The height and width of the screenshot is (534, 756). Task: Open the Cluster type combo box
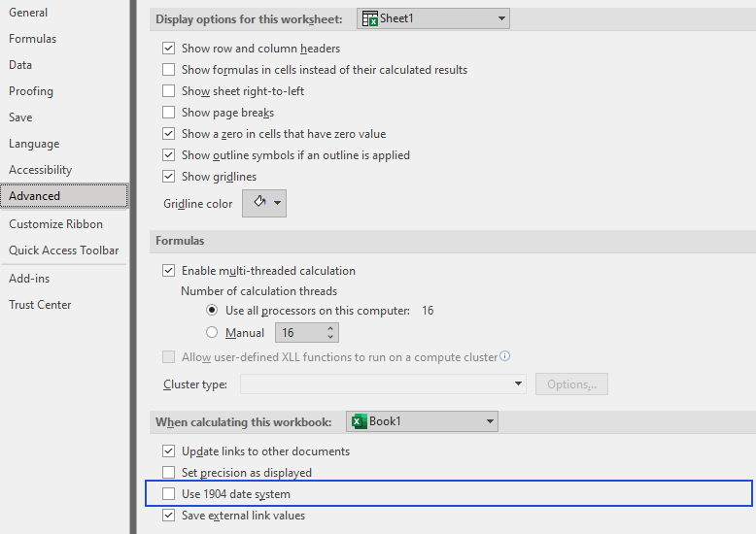(383, 384)
